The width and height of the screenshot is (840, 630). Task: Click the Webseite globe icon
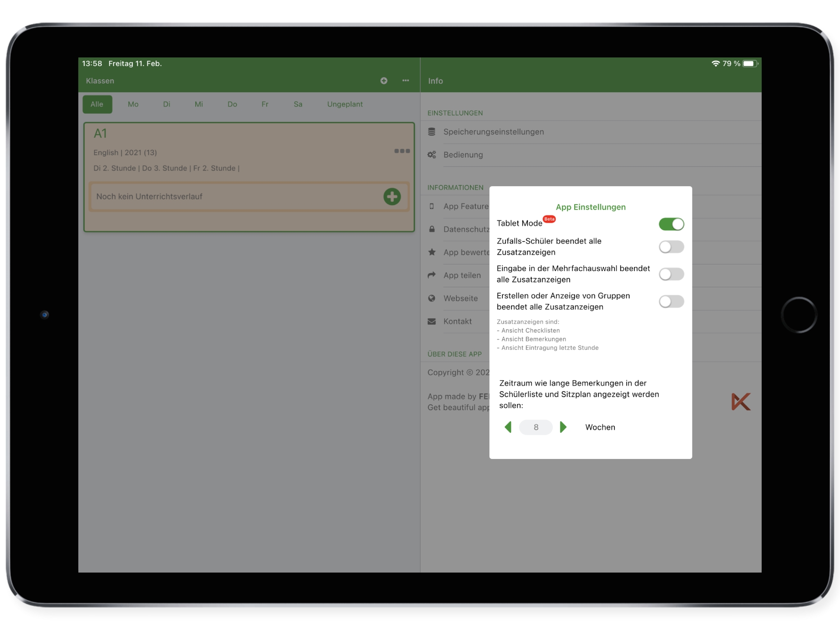431,298
